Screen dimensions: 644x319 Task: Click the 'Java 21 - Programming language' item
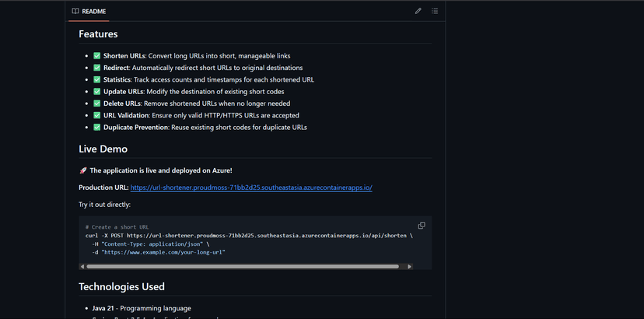pyautogui.click(x=142, y=308)
